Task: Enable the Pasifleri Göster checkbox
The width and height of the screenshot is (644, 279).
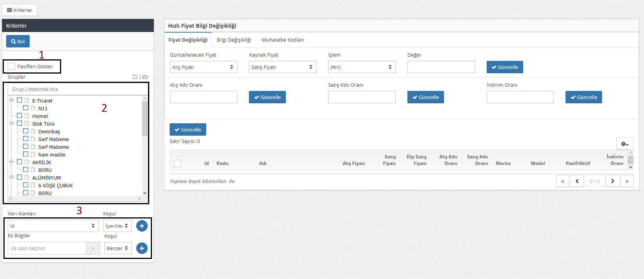Action: pyautogui.click(x=12, y=67)
